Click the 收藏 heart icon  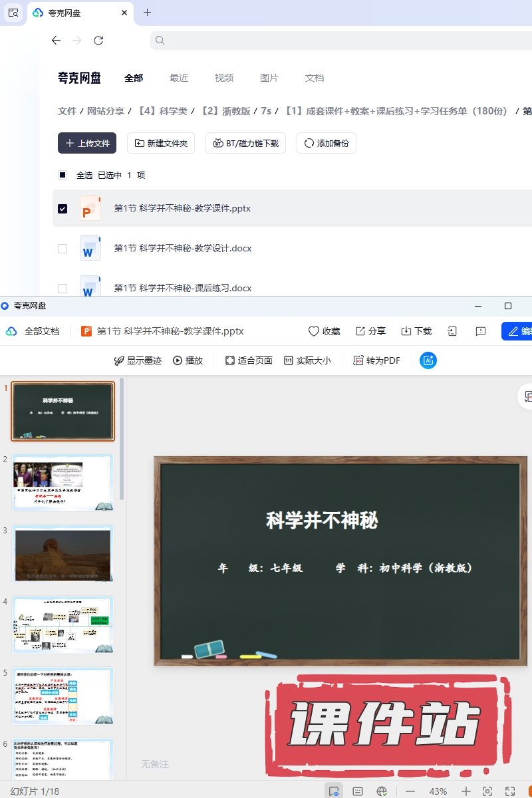324,331
